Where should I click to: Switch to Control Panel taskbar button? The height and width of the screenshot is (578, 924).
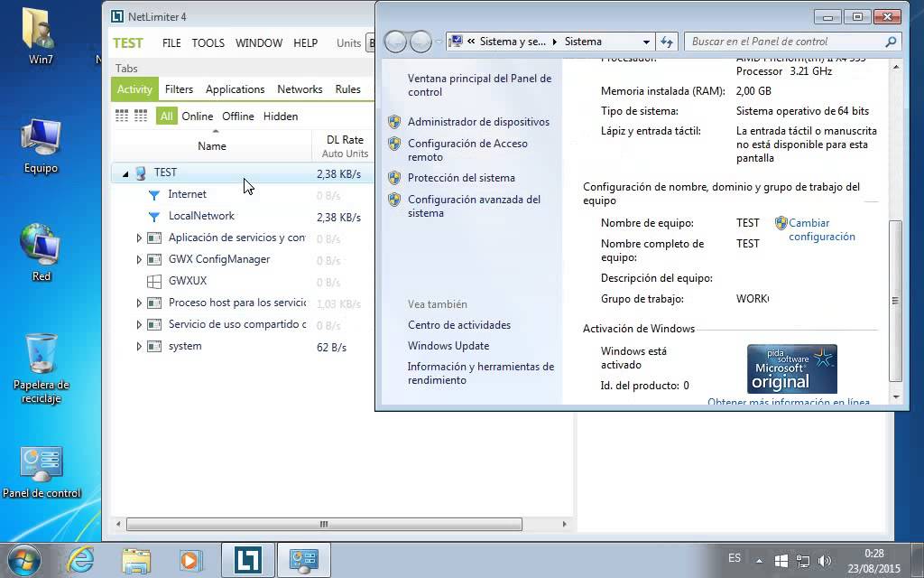click(303, 559)
